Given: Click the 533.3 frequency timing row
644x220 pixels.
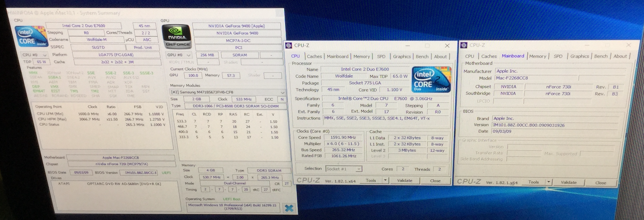Looking at the screenshot, I should pos(227,121).
